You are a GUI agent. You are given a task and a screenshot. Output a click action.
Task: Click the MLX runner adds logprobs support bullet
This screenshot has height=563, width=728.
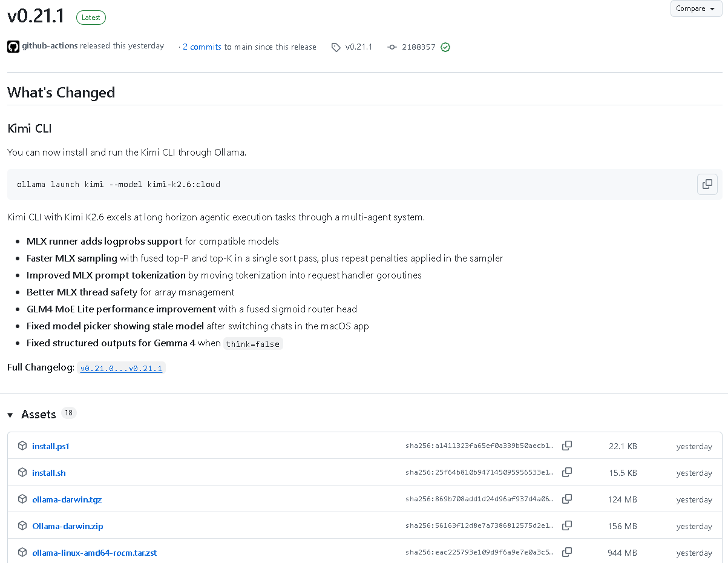(152, 241)
